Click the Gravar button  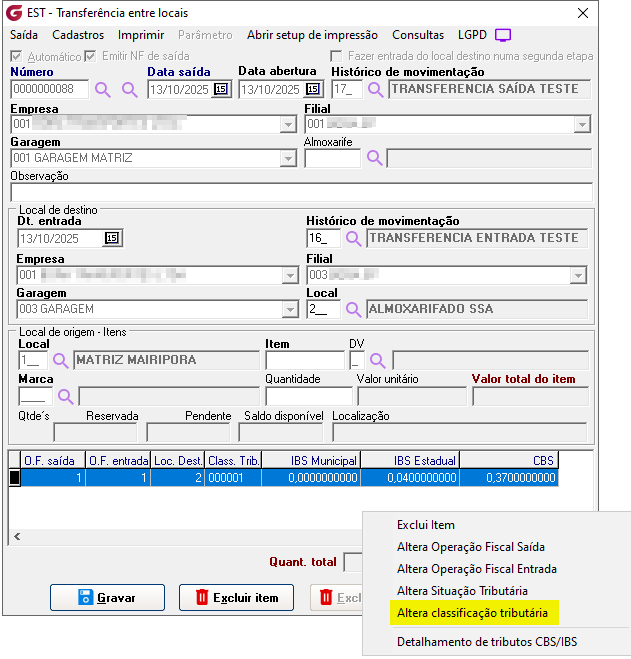pyautogui.click(x=107, y=597)
